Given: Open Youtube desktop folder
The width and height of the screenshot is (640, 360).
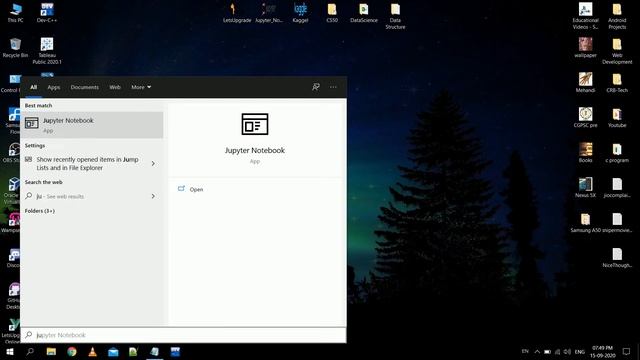Looking at the screenshot, I should tap(617, 118).
